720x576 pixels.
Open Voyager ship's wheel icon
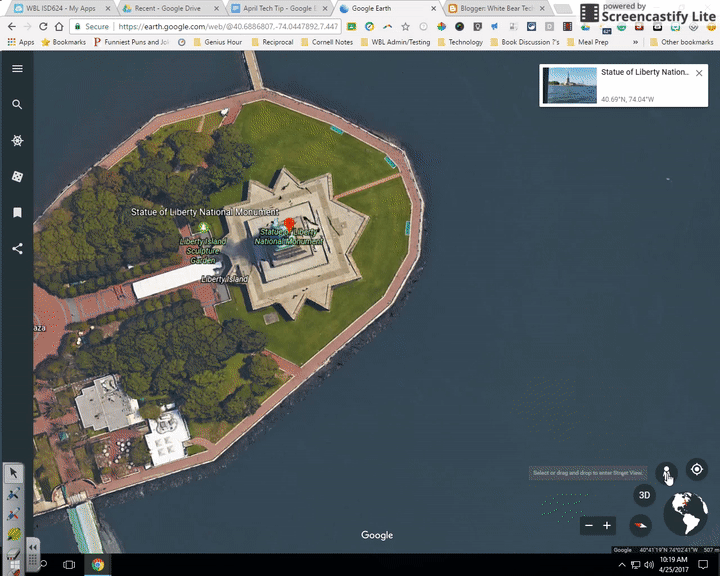tap(17, 141)
